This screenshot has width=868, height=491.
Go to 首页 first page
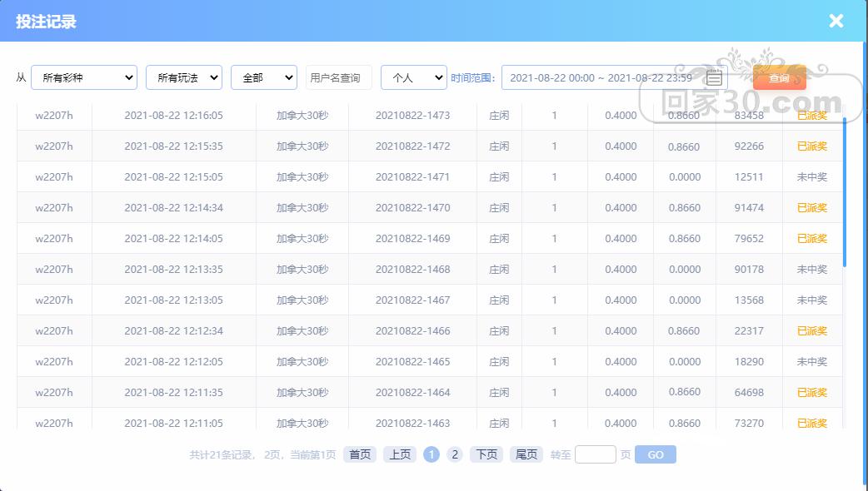click(x=360, y=454)
